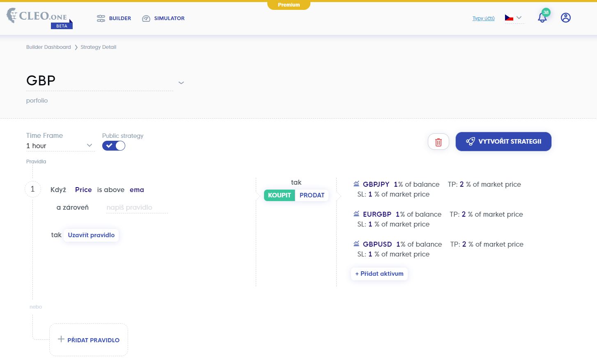Click the GBPJPY take-profit value 2
The height and width of the screenshot is (364, 597).
coord(462,184)
